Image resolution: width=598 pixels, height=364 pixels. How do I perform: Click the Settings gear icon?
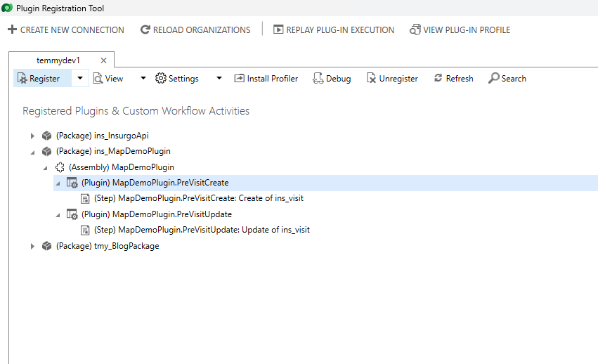(x=160, y=78)
